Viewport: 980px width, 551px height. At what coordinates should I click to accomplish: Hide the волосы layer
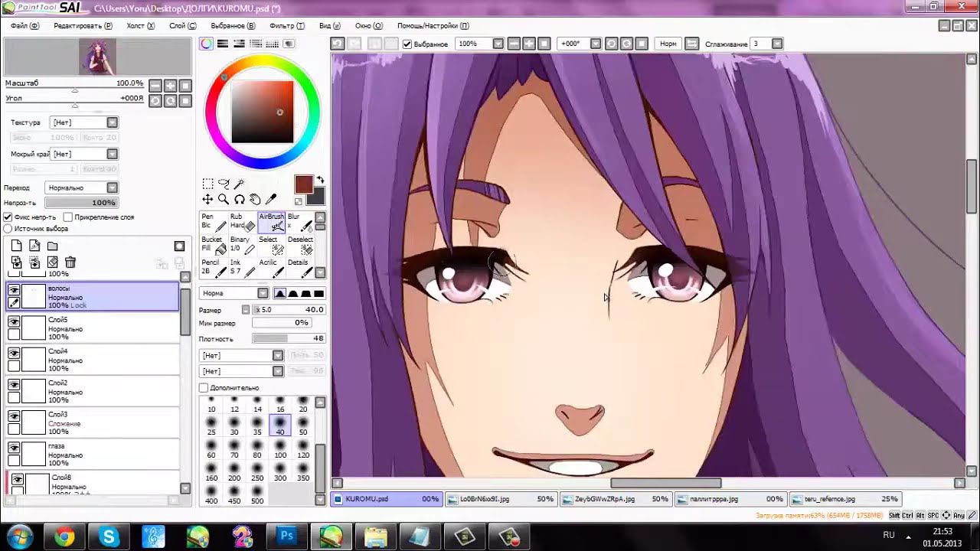pos(14,290)
